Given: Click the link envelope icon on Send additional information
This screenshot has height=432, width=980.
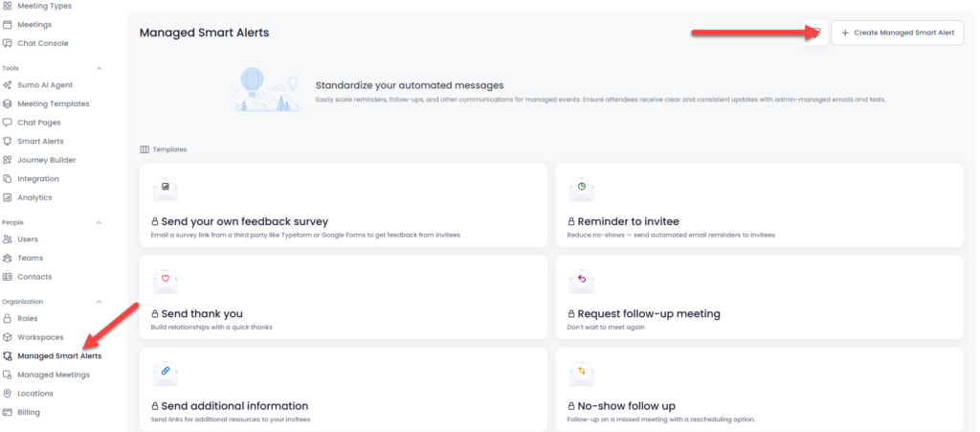Looking at the screenshot, I should point(165,372).
